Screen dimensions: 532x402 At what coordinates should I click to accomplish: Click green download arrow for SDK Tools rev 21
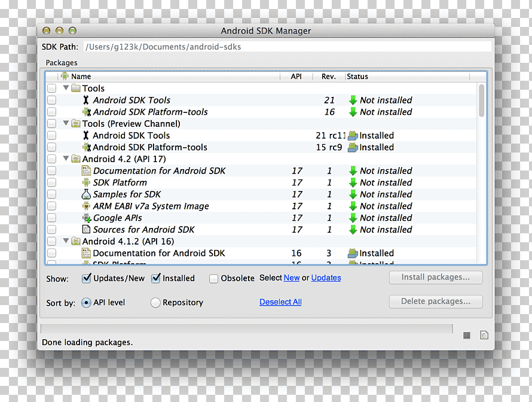pos(353,100)
